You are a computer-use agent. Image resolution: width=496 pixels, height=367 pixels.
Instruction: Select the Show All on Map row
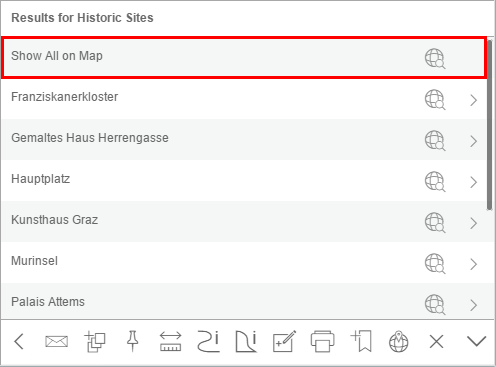(x=244, y=58)
